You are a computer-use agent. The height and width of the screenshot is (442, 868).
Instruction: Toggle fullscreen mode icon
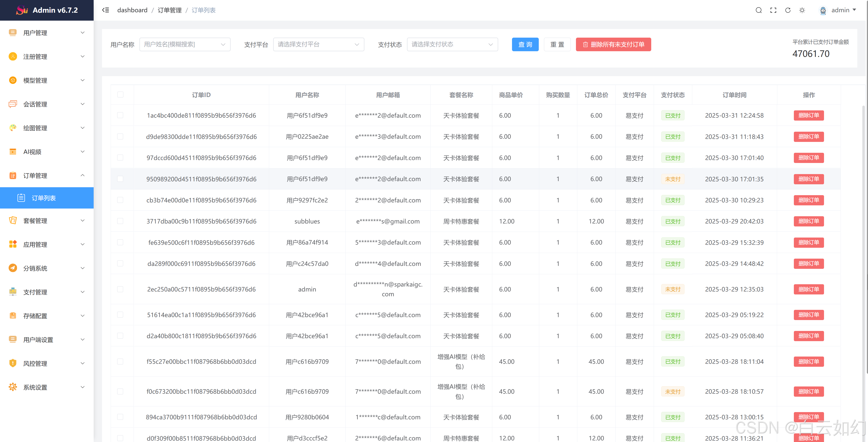(773, 10)
